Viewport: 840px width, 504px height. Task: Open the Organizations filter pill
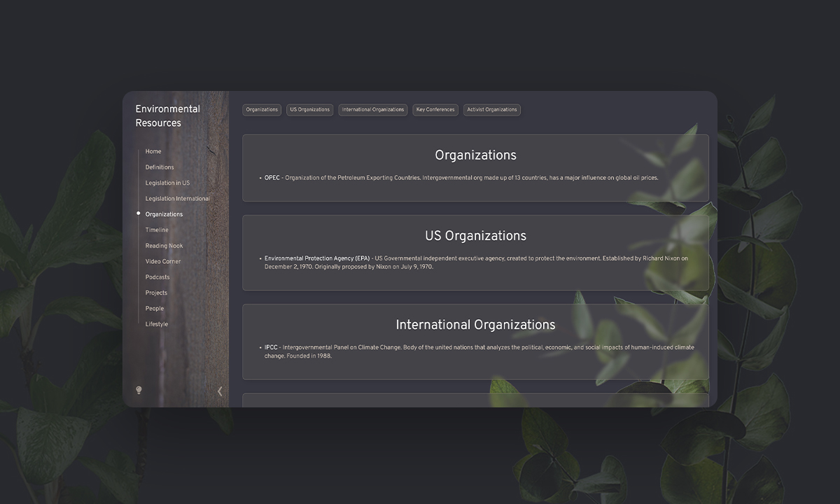tap(261, 109)
